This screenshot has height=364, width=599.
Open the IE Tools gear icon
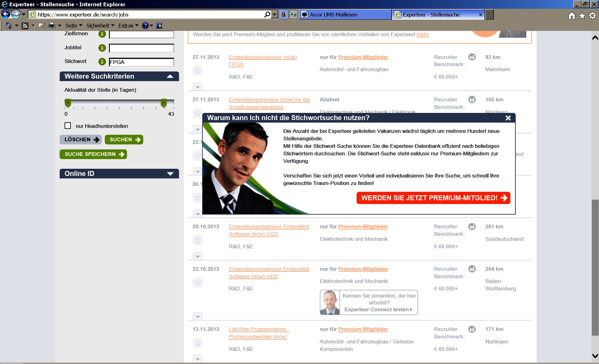pyautogui.click(x=592, y=16)
